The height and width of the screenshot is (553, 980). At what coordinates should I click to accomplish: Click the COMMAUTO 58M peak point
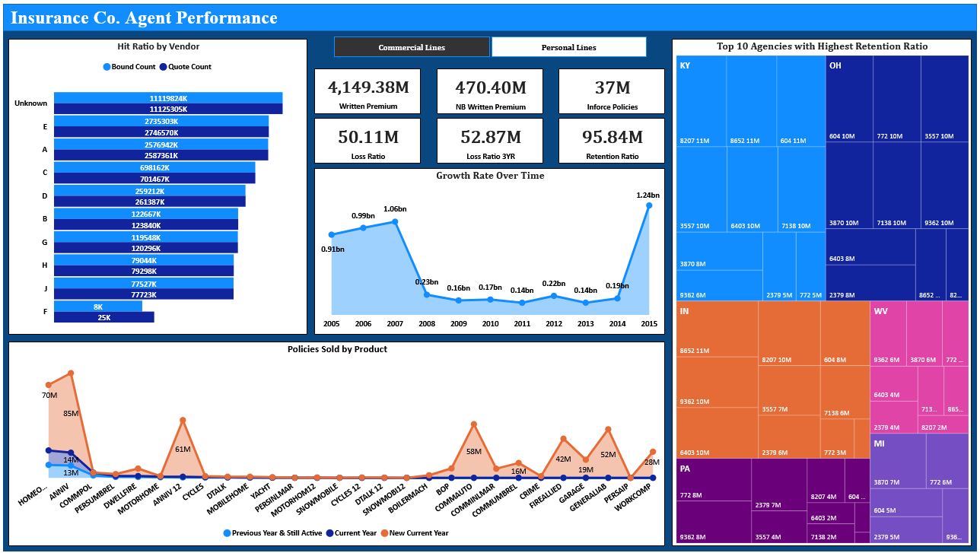(473, 424)
